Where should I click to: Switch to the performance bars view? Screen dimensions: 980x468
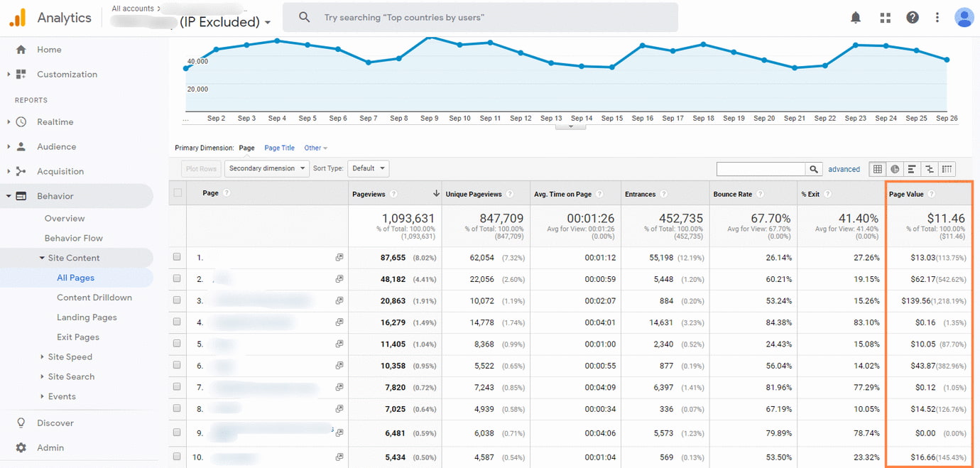click(912, 168)
